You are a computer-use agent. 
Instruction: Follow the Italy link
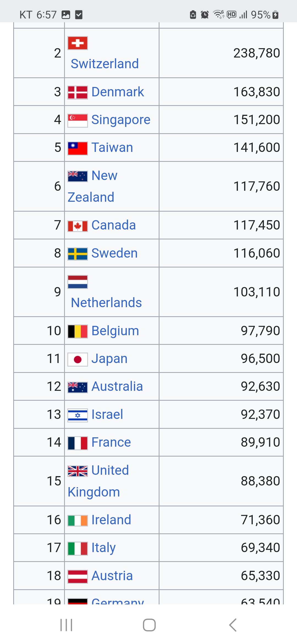103,548
